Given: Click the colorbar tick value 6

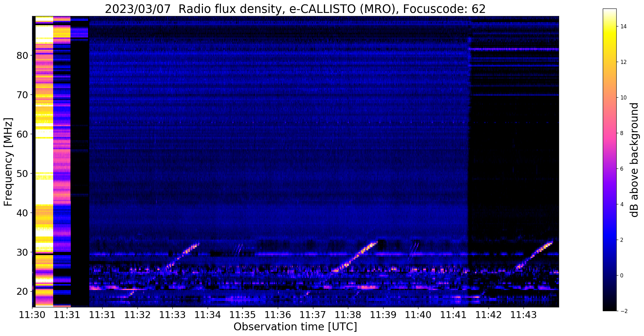Looking at the screenshot, I should tap(621, 169).
